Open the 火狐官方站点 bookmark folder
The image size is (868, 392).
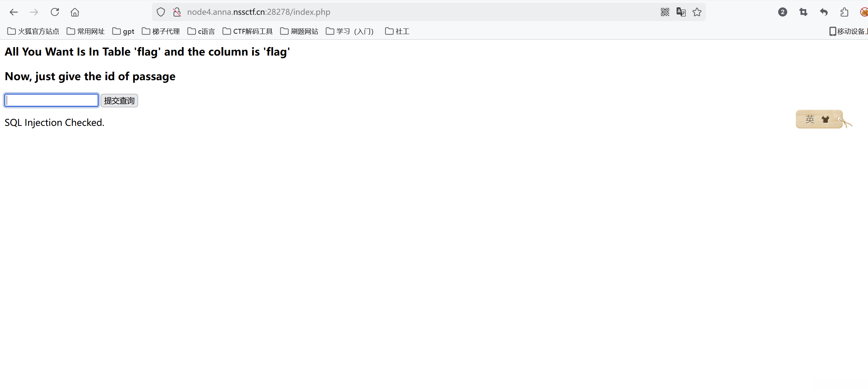[x=33, y=31]
